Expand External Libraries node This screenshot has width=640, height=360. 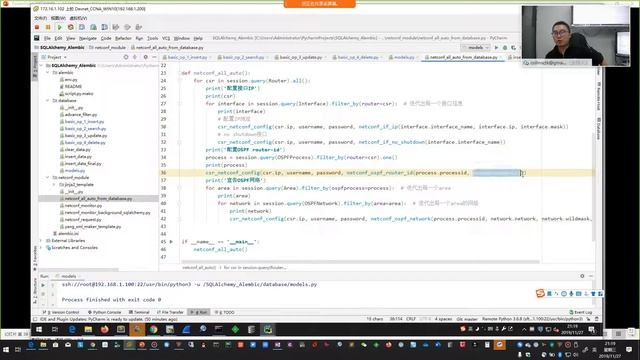(42, 240)
